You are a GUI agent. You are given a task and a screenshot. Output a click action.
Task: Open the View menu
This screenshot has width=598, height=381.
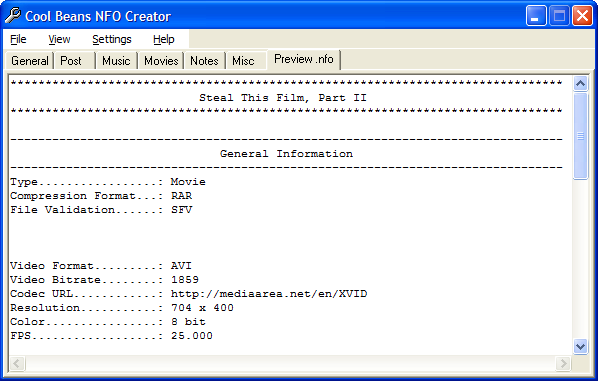[x=59, y=39]
